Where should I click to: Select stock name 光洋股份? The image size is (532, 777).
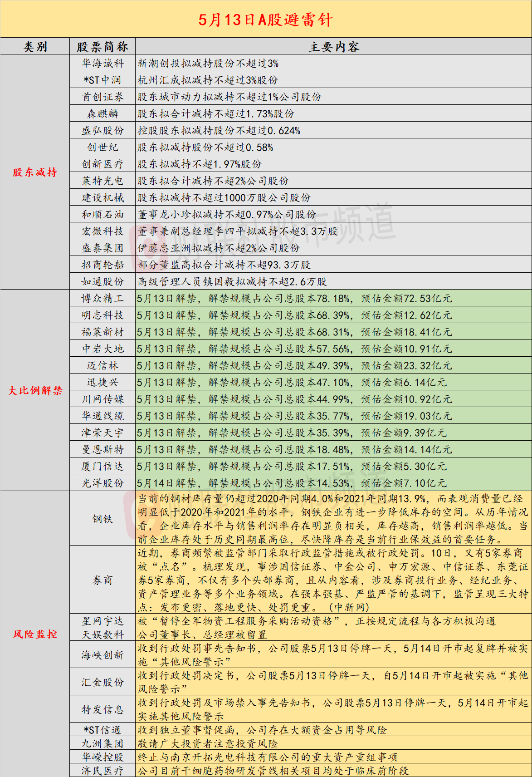click(102, 483)
